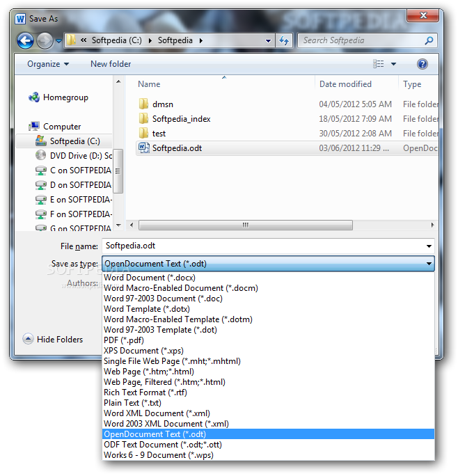Expand the arrow after Softpedia (C:) in path
Screen dimensions: 458x476
pyautogui.click(x=150, y=40)
